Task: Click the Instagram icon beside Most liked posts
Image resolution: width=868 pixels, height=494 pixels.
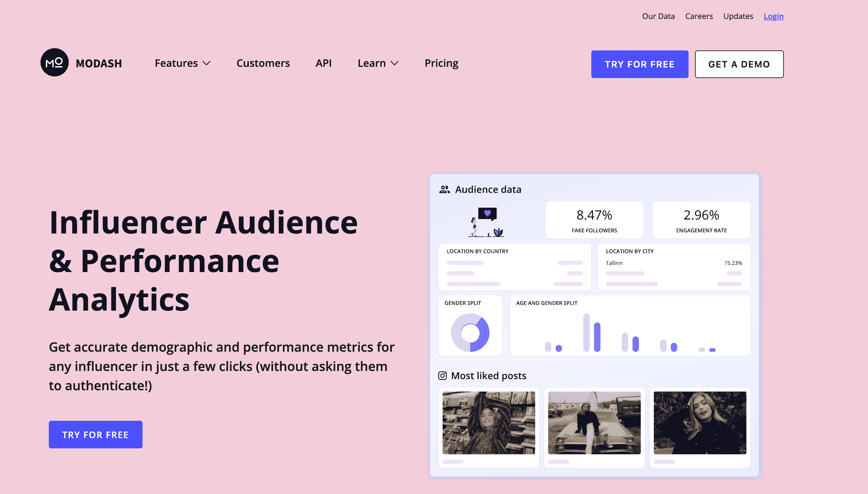Action: 442,375
